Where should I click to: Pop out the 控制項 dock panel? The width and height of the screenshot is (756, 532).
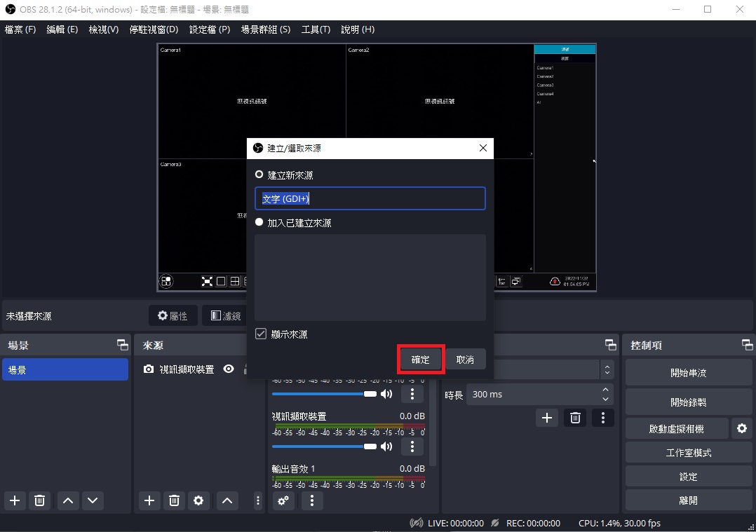748,345
